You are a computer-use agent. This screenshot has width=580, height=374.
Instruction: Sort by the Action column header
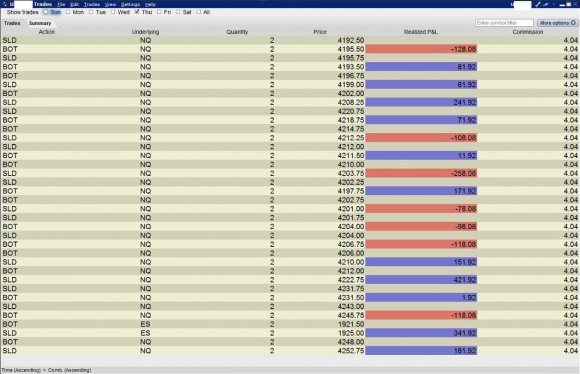point(47,32)
